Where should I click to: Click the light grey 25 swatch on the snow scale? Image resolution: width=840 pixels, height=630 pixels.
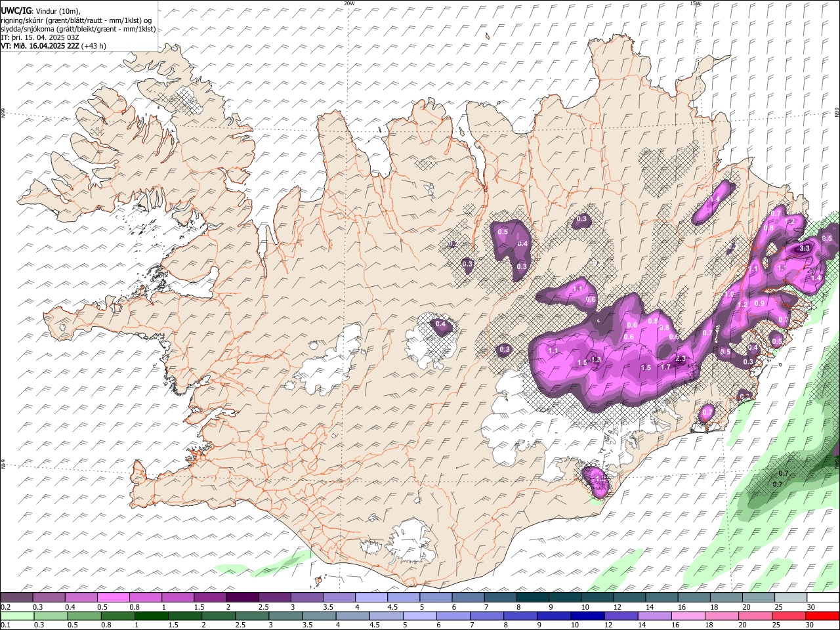791,598
